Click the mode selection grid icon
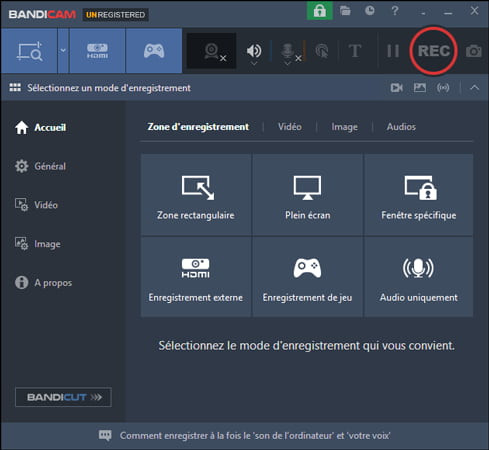Image resolution: width=489 pixels, height=450 pixels. coord(15,88)
